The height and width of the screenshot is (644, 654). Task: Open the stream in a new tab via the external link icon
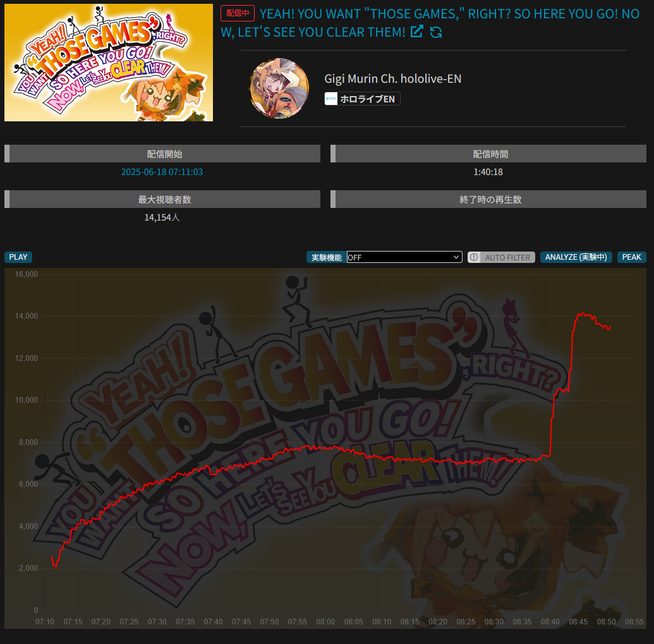tap(416, 31)
